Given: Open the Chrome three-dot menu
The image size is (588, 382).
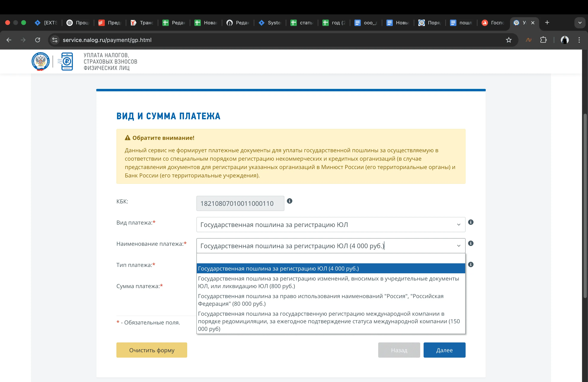Looking at the screenshot, I should [x=579, y=40].
